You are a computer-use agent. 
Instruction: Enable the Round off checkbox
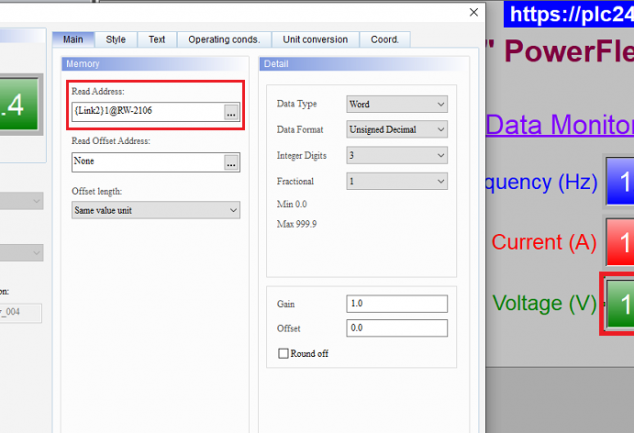tap(283, 353)
